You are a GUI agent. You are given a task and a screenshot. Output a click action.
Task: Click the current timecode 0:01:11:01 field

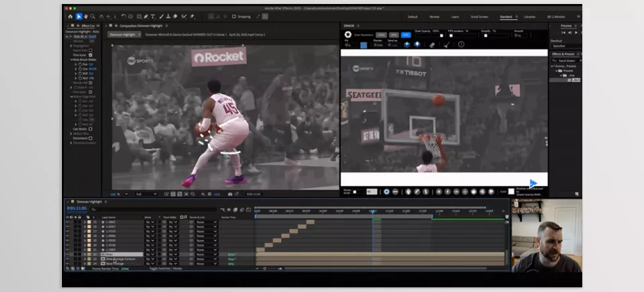(x=76, y=208)
